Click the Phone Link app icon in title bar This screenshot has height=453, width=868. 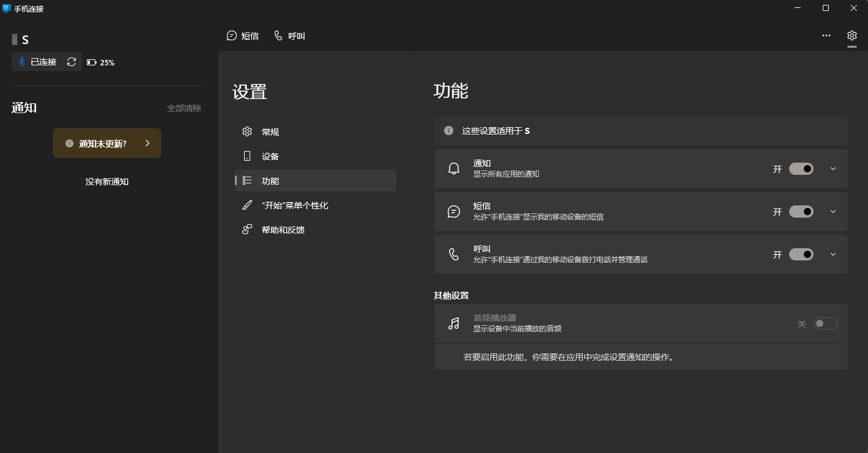pos(7,9)
